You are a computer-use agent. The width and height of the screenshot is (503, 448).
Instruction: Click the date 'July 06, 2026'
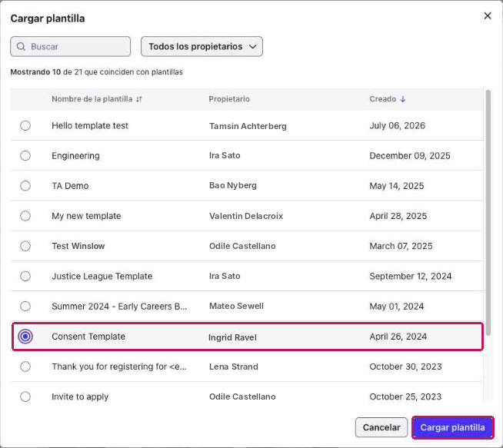397,125
